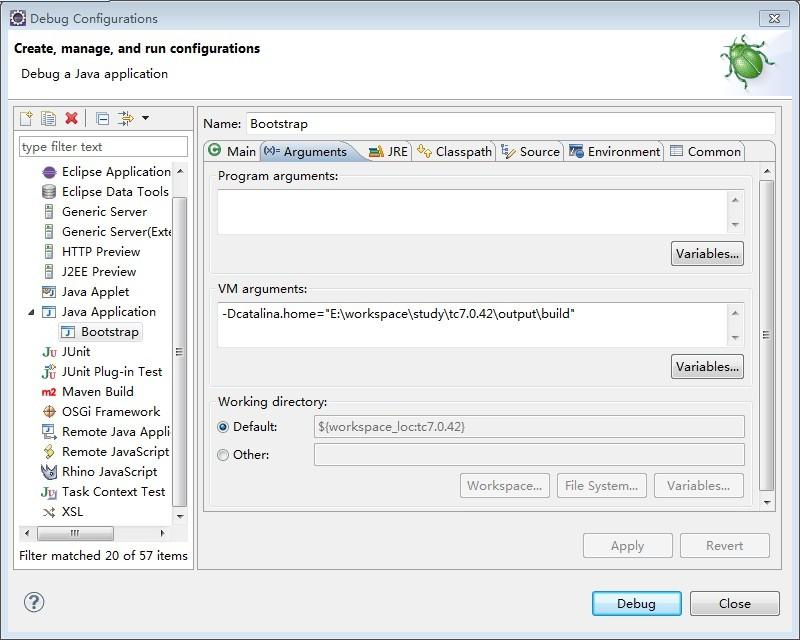The height and width of the screenshot is (640, 800).
Task: Choose the Other working directory radio button
Action: tap(223, 455)
